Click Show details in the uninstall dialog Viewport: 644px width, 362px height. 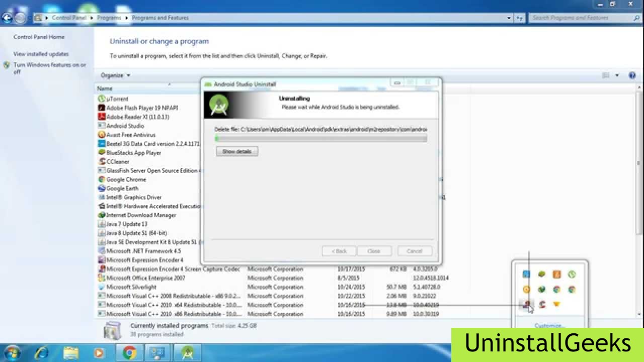(x=237, y=151)
